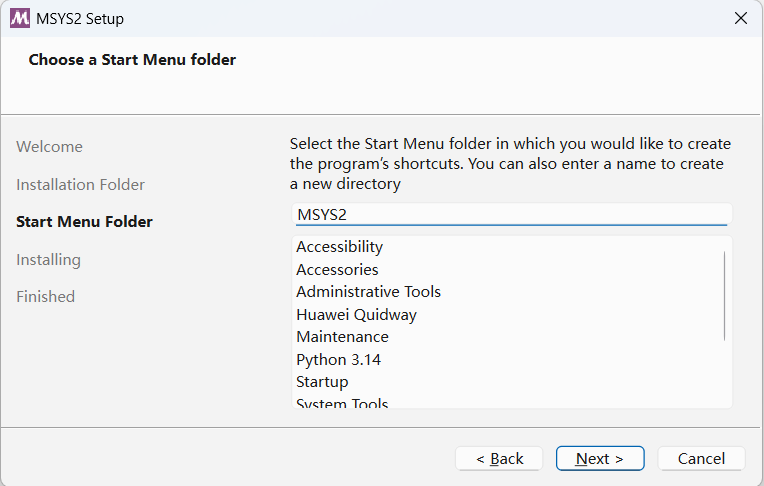764x486 pixels.
Task: Select Administrative Tools in folder list
Action: [x=368, y=292]
